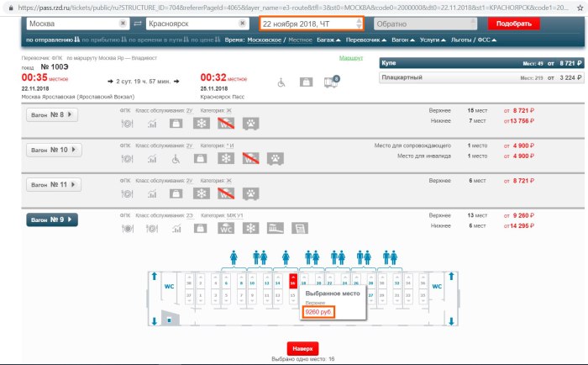
Task: Expand Вагон № 8 seat scheme
Action: pos(52,115)
